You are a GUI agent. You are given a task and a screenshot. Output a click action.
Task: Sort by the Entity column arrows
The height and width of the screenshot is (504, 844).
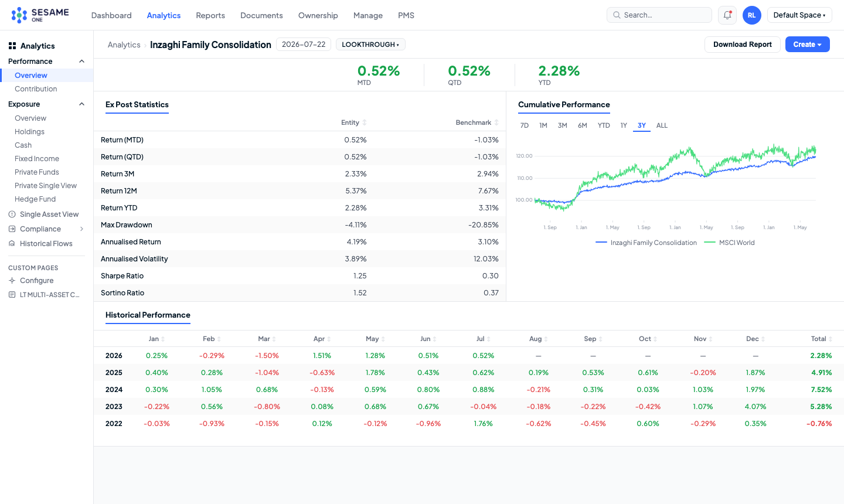[x=365, y=122]
